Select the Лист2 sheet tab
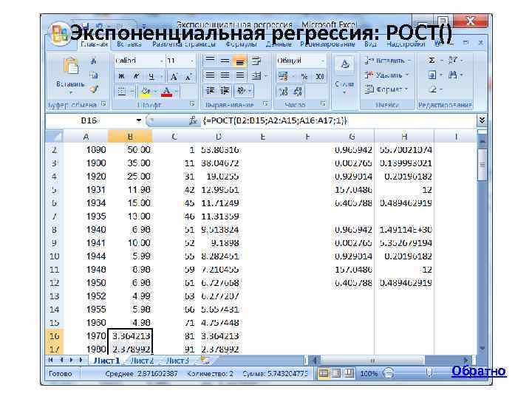The width and height of the screenshot is (532, 399). [x=142, y=361]
